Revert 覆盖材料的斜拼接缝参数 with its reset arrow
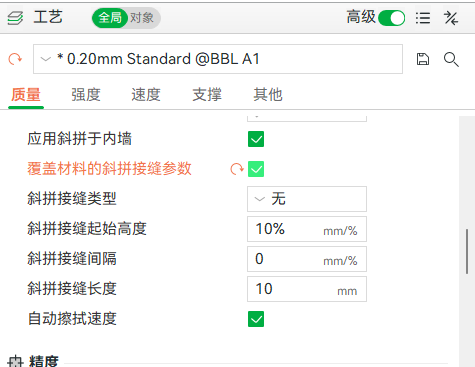The image size is (475, 367). (x=237, y=169)
